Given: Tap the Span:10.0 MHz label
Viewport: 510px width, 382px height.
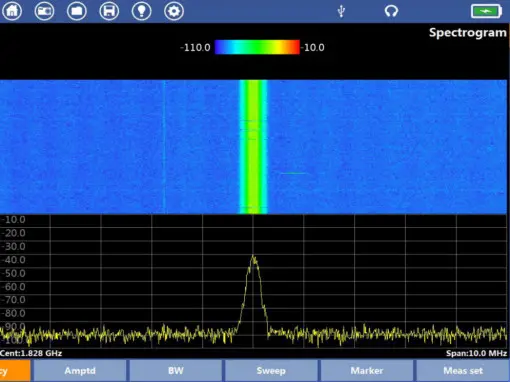Looking at the screenshot, I should (476, 353).
